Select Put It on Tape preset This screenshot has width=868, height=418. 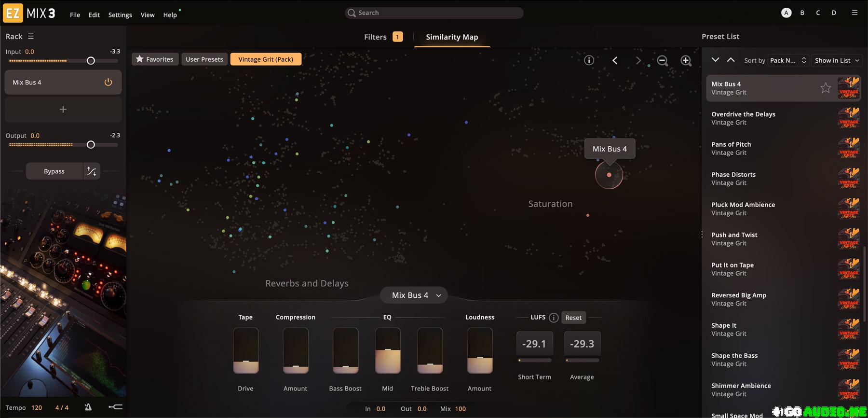pos(784,269)
